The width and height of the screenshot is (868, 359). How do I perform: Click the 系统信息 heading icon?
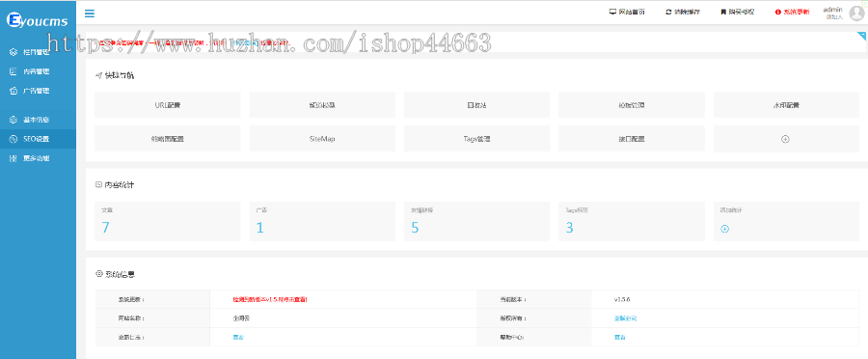pyautogui.click(x=99, y=274)
